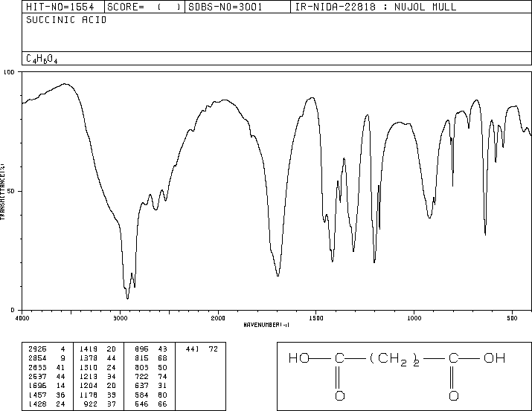Image resolution: width=532 pixels, height=411 pixels.
Task: Select peak table entry 896
Action: (142, 349)
